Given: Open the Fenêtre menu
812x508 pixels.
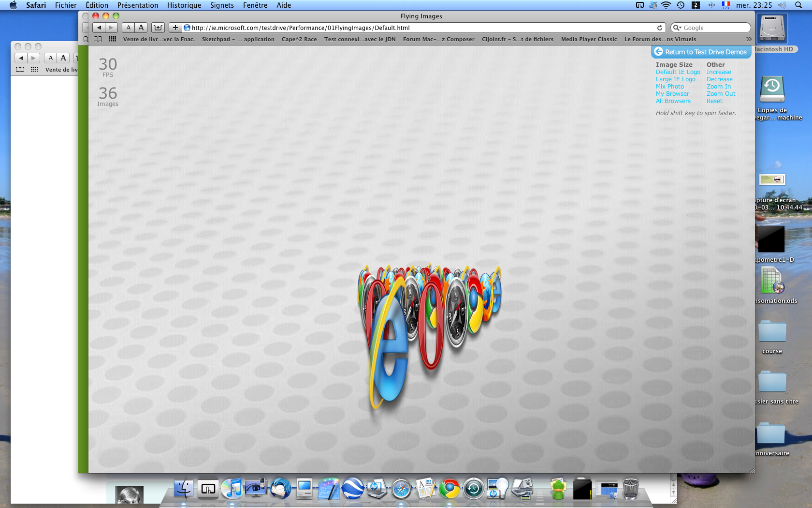Looking at the screenshot, I should coord(255,5).
